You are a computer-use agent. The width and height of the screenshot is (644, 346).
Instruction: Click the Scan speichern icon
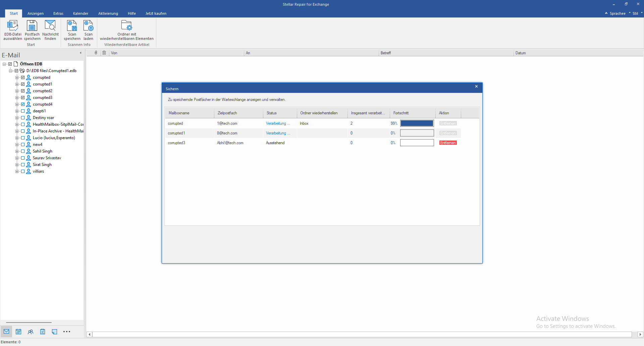click(72, 25)
